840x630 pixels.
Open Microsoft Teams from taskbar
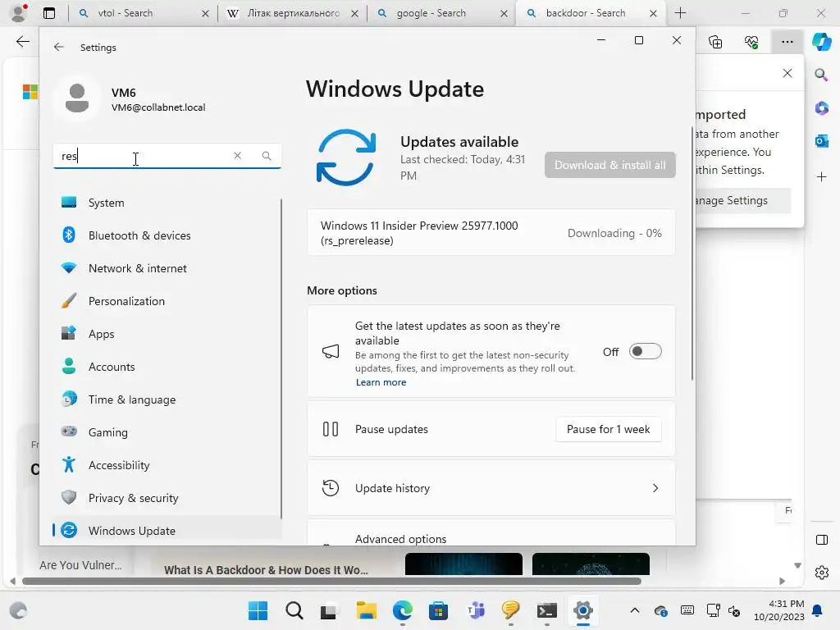pyautogui.click(x=475, y=610)
